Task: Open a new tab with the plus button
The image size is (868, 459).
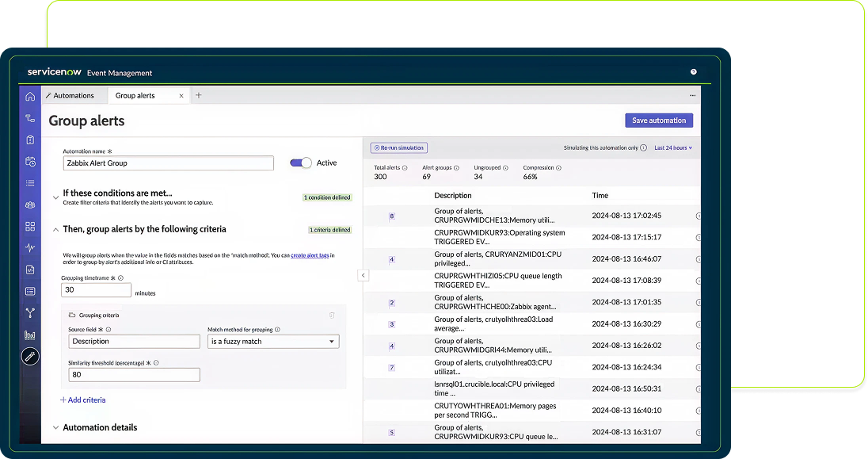Action: [199, 95]
